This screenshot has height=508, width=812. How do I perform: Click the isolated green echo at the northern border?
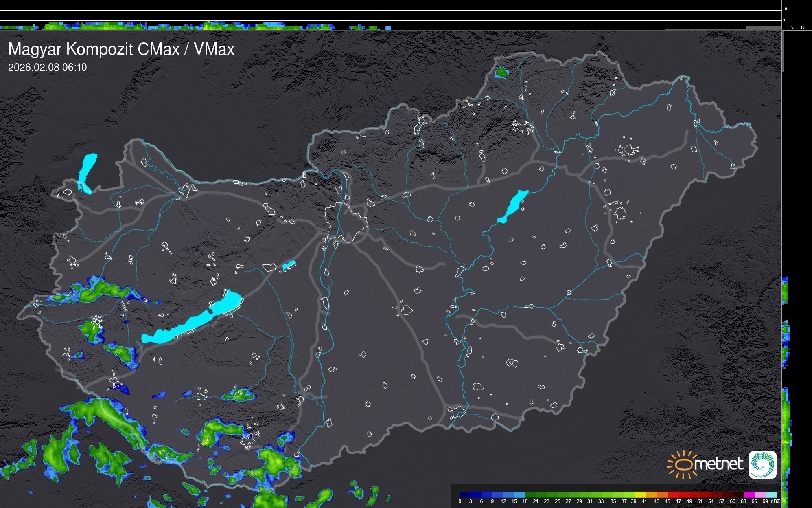point(501,73)
